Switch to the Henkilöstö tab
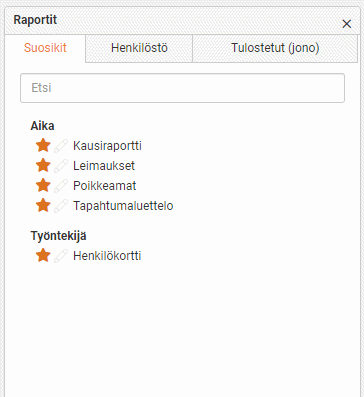The image size is (364, 397). click(x=139, y=48)
